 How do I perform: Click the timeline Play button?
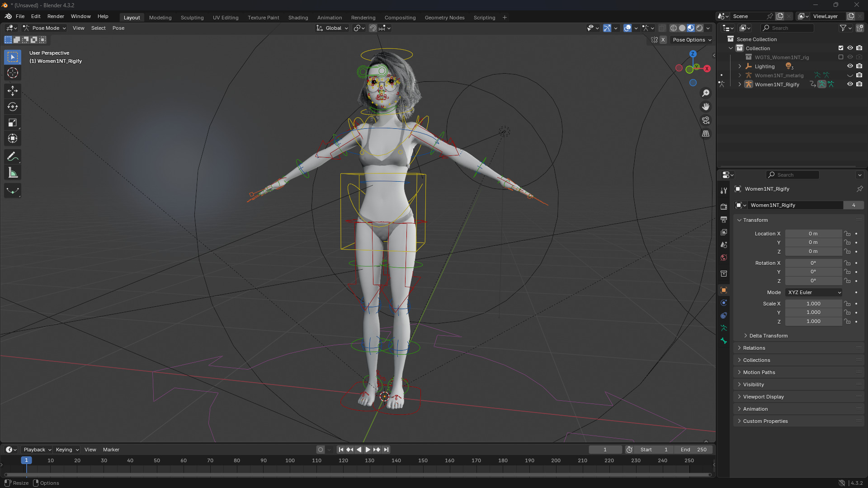(x=368, y=450)
